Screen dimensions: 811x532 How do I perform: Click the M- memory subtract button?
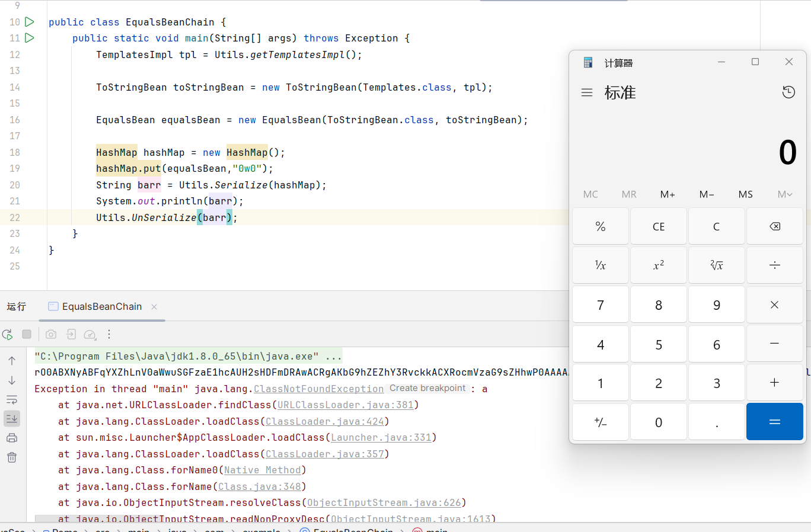click(707, 194)
